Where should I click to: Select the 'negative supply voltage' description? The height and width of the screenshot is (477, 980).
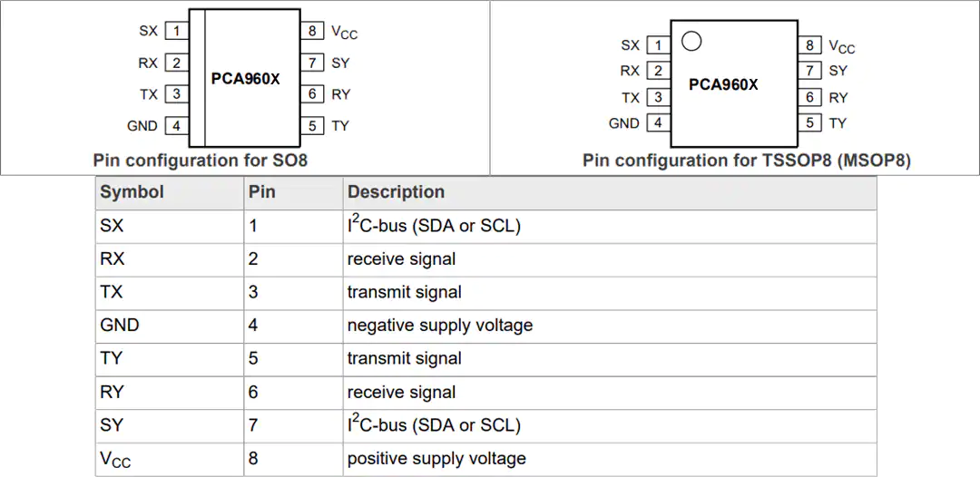440,326
